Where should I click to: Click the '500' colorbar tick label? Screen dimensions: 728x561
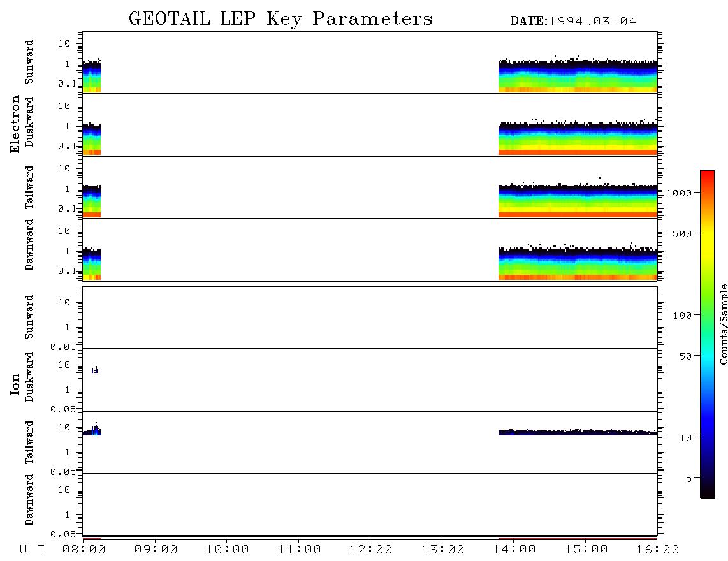[x=683, y=233]
